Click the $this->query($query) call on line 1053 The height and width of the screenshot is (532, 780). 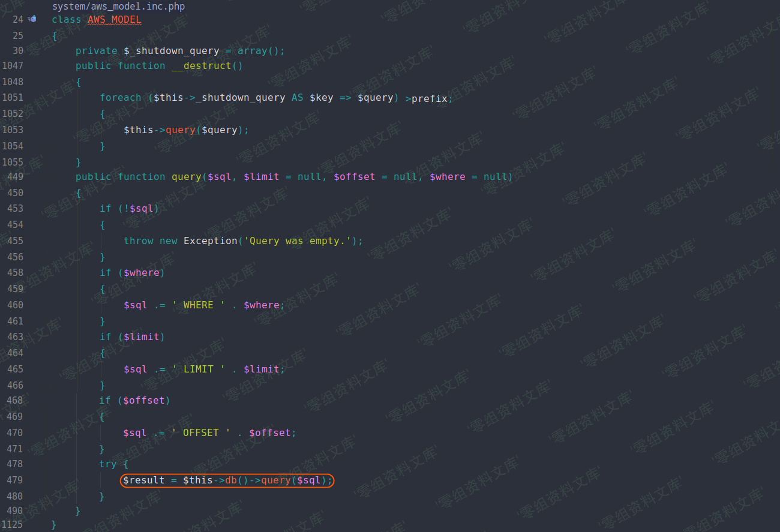click(x=185, y=130)
